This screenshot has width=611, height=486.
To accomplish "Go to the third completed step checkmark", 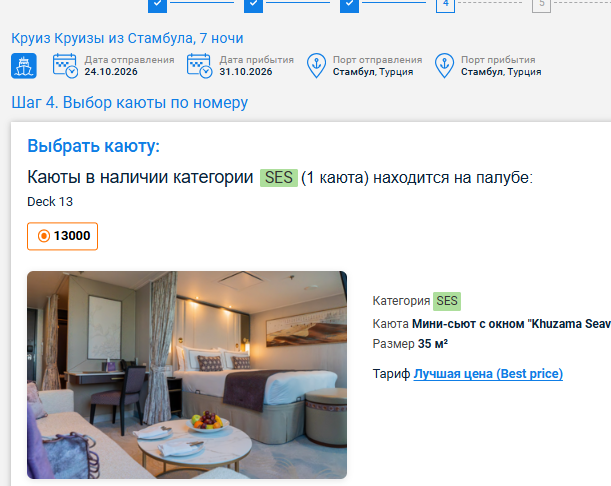I will 350,5.
